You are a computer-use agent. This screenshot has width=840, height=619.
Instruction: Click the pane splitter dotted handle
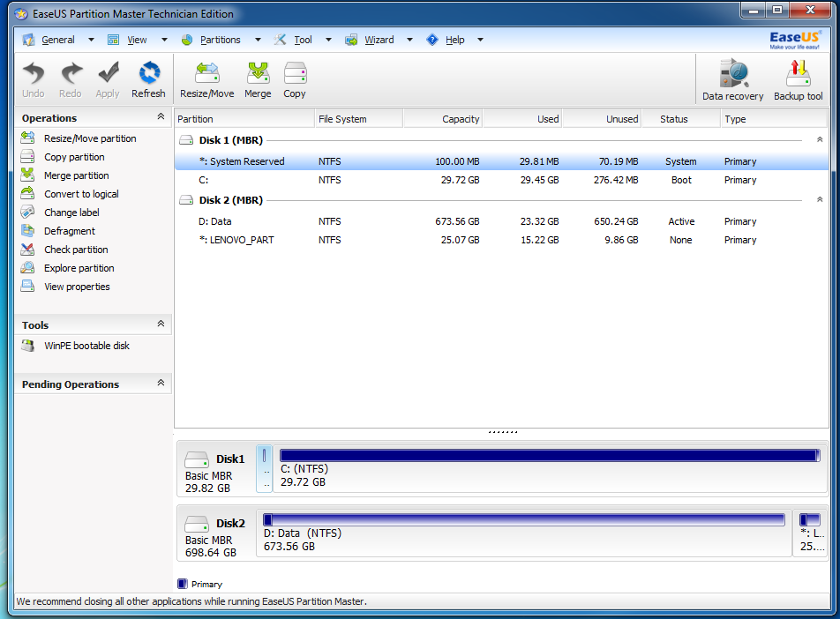(x=503, y=431)
